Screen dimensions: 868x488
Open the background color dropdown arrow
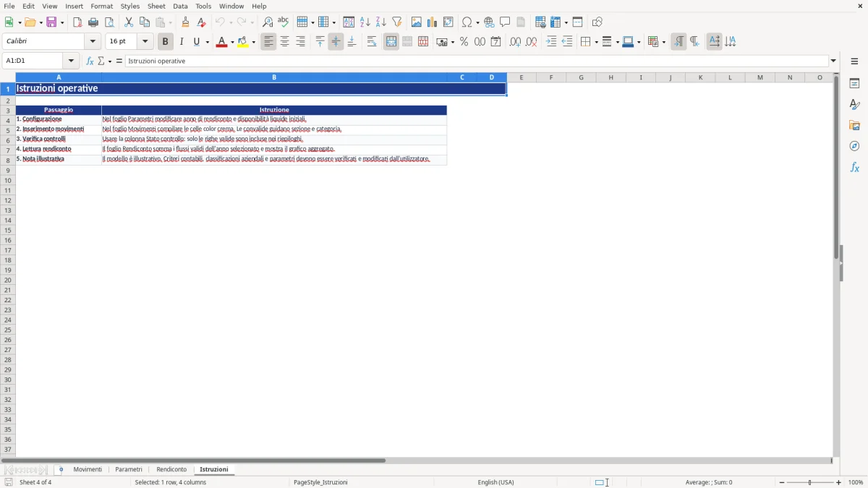[253, 42]
